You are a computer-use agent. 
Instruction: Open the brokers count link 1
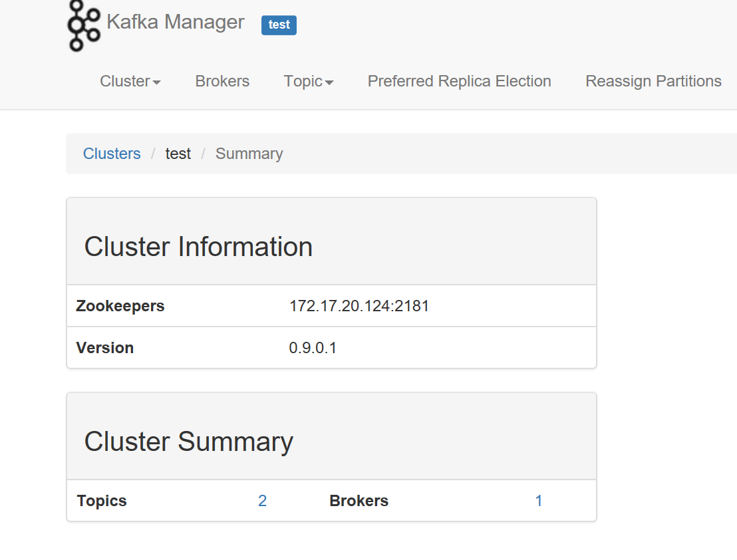pos(539,501)
